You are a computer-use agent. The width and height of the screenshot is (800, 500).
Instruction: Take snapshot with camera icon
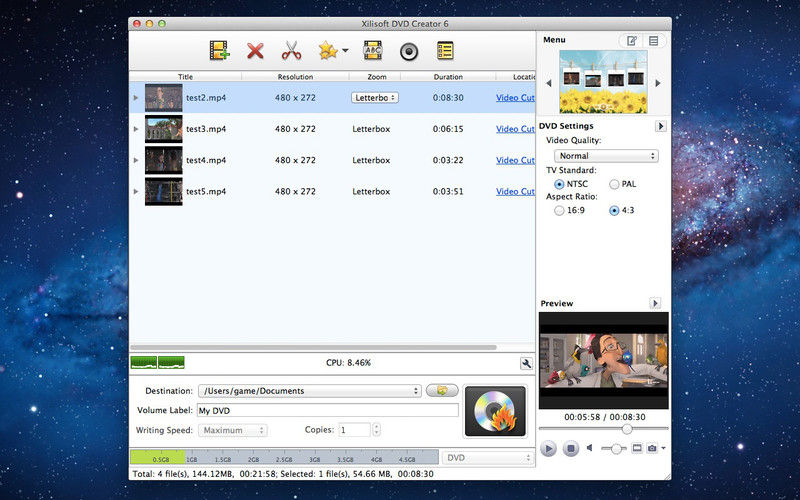pyautogui.click(x=652, y=448)
